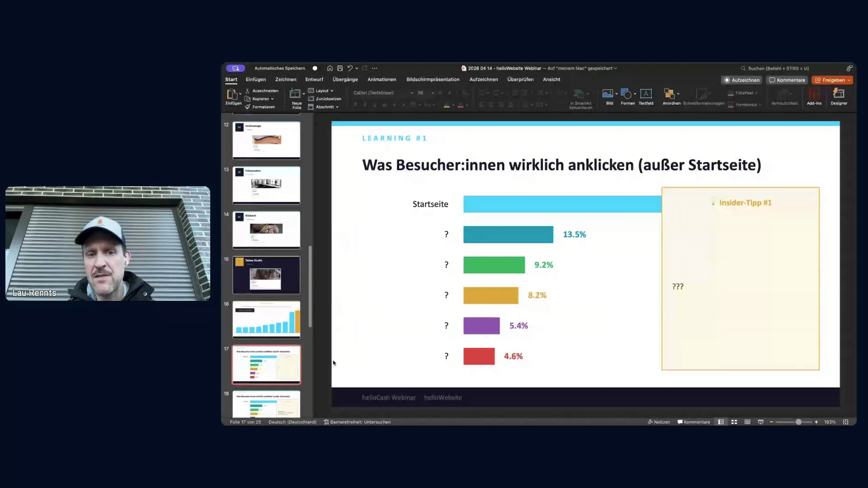Click the Save disk icon
This screenshot has height=488, width=868.
pyautogui.click(x=340, y=68)
